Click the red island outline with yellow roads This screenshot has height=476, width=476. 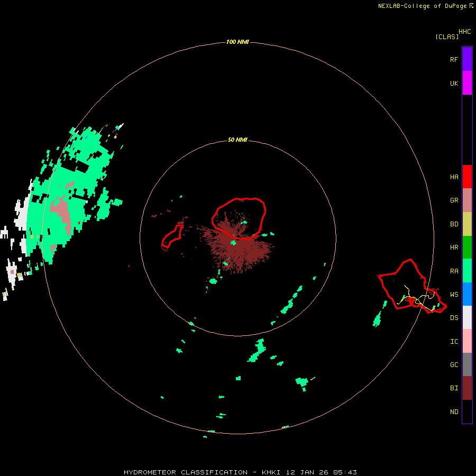412,286
